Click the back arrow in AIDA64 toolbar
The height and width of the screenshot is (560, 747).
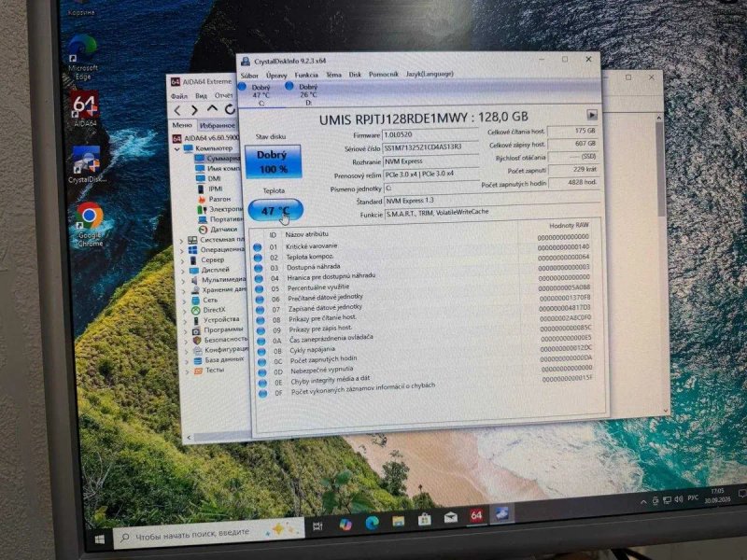tap(177, 110)
